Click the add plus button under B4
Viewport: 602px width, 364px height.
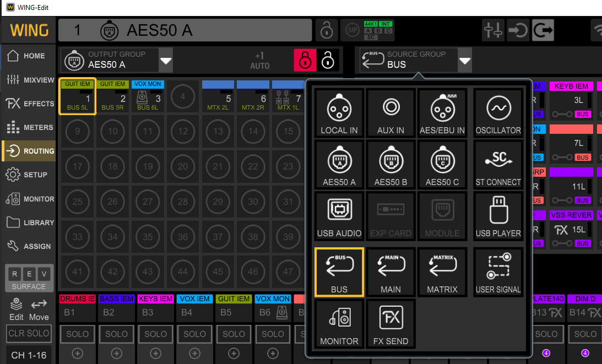[194, 353]
